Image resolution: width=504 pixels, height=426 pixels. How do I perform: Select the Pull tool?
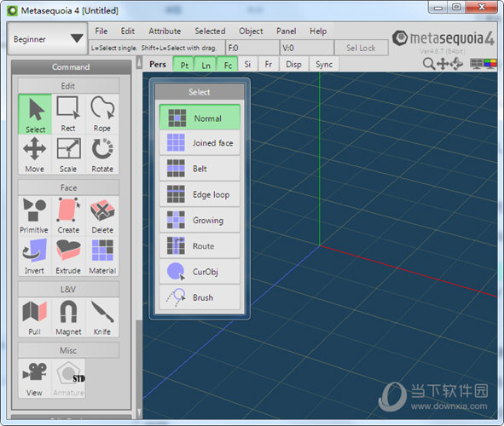click(x=34, y=318)
